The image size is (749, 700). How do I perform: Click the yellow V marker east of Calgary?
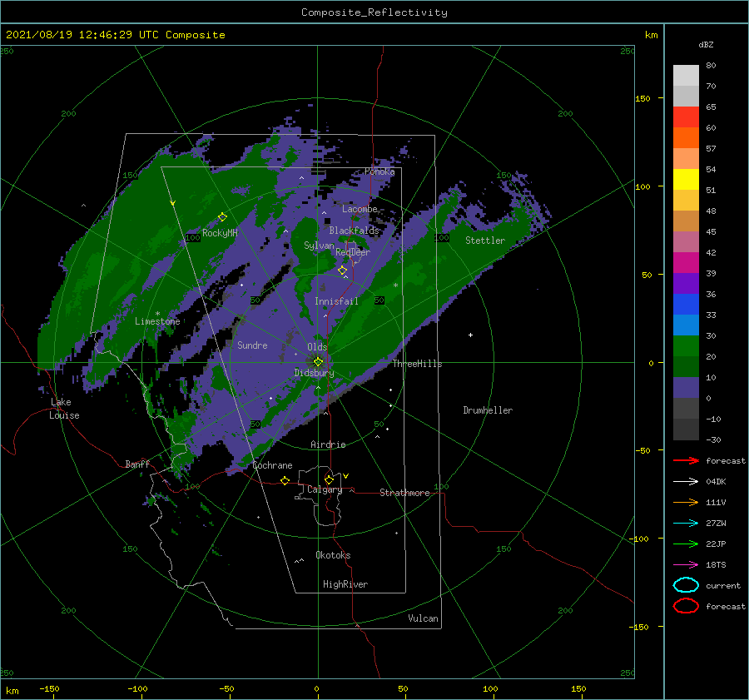point(345,476)
